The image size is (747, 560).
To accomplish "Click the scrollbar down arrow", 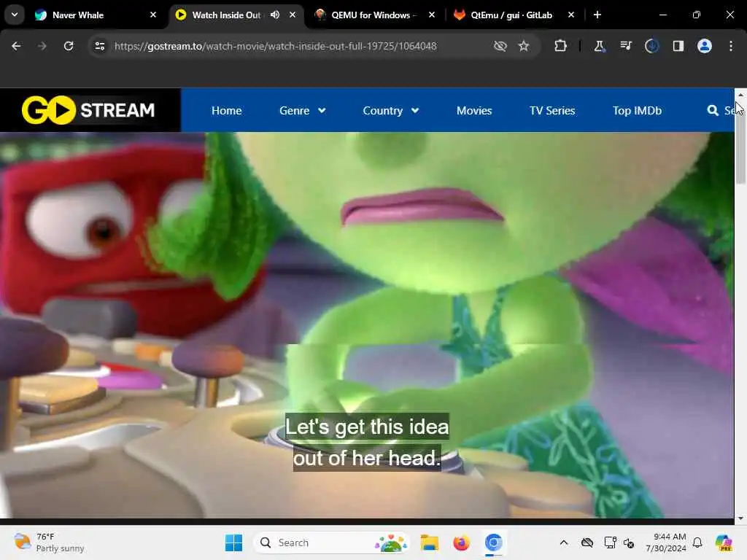I will pos(740,518).
